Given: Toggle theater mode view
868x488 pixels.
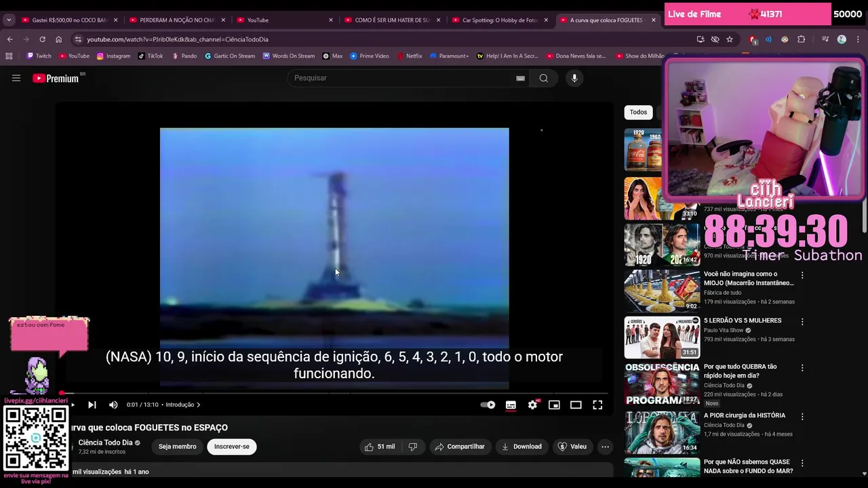Looking at the screenshot, I should click(x=576, y=405).
